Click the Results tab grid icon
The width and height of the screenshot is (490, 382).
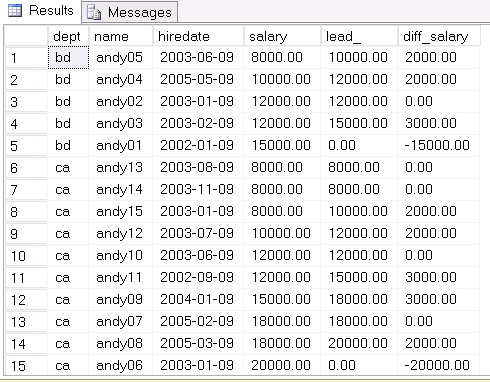(x=15, y=11)
